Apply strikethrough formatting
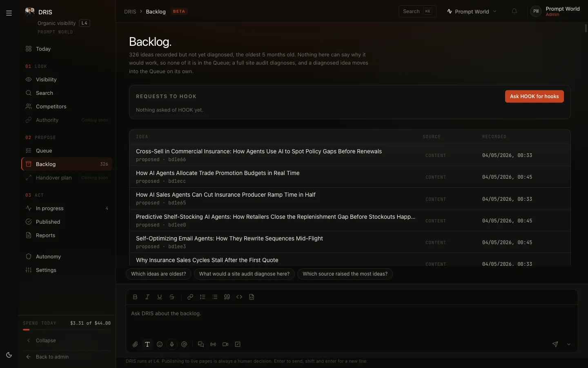The width and height of the screenshot is (588, 368). click(172, 297)
